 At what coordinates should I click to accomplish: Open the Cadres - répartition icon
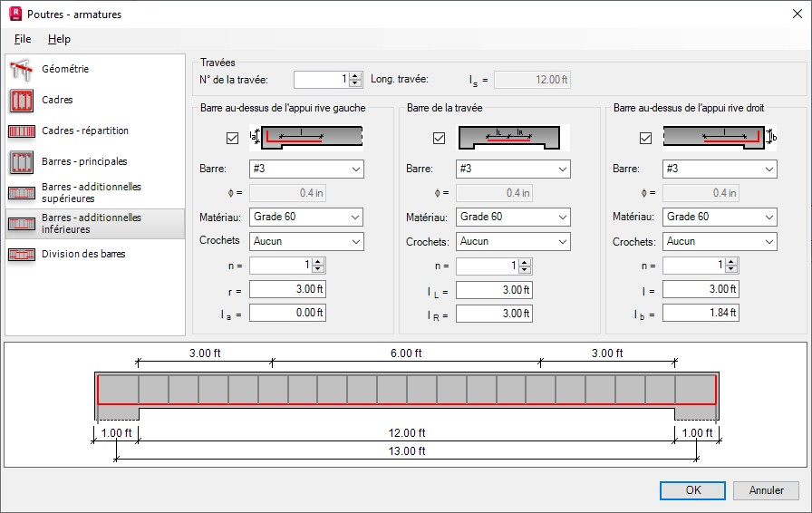tap(21, 131)
